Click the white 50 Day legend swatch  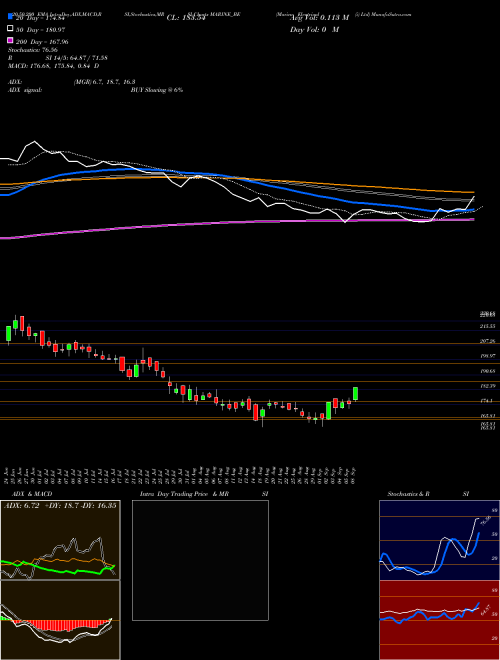click(x=11, y=29)
